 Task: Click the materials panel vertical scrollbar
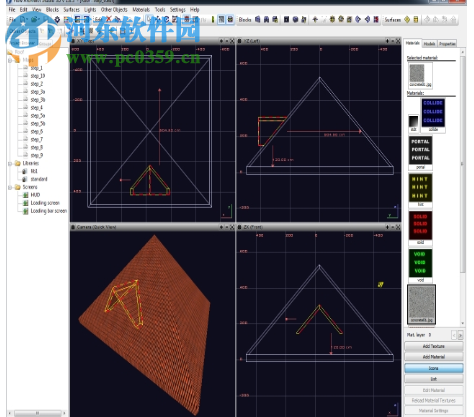[463, 165]
